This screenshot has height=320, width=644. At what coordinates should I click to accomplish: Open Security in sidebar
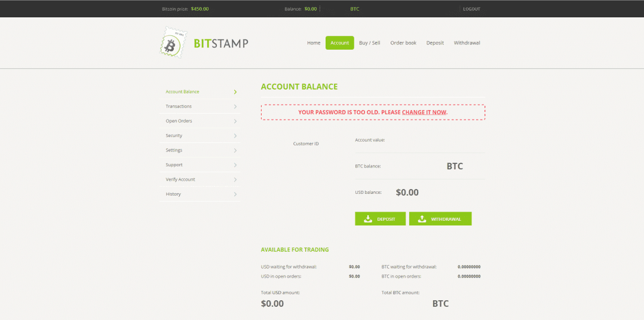199,136
